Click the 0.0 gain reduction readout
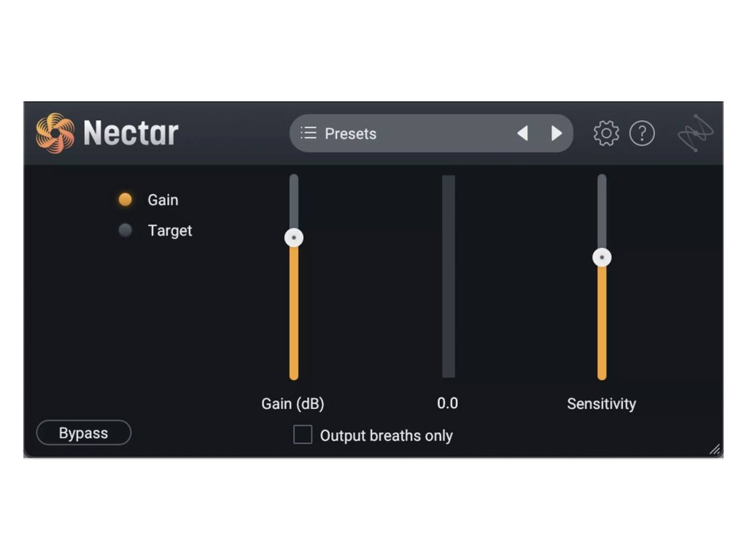This screenshot has width=747, height=560. tap(448, 403)
